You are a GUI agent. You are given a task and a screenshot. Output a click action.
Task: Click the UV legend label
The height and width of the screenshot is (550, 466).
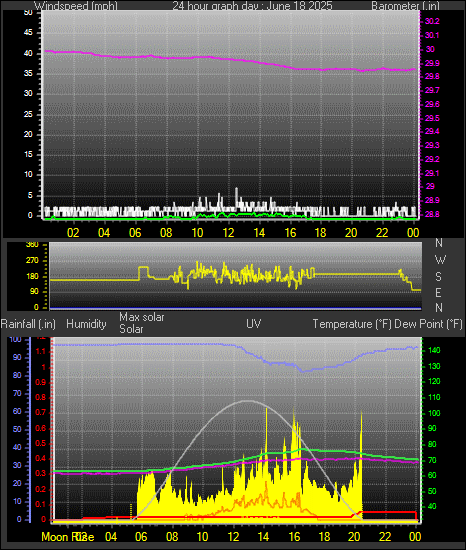pos(254,324)
